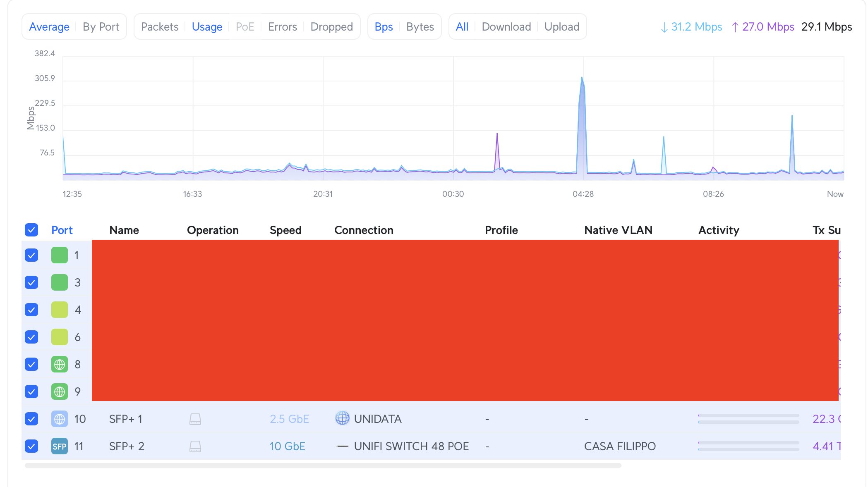868x487 pixels.
Task: Click the blue globe icon for port 10
Action: (59, 419)
